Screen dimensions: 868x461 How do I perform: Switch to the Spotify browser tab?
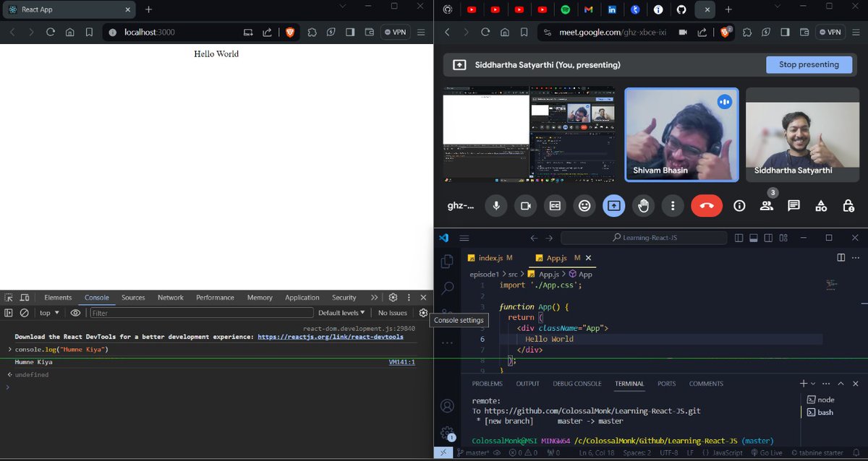pyautogui.click(x=565, y=9)
